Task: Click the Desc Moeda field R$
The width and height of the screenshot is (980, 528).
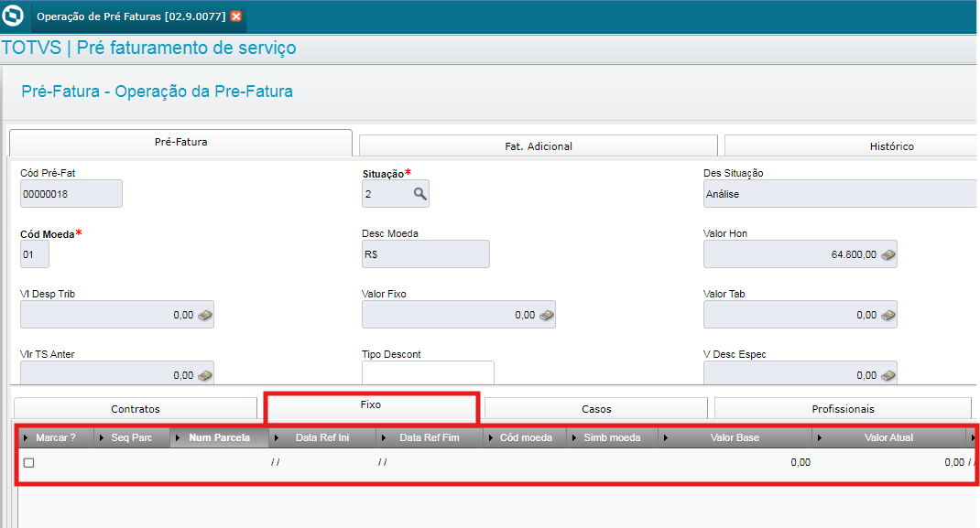Action: pyautogui.click(x=426, y=254)
